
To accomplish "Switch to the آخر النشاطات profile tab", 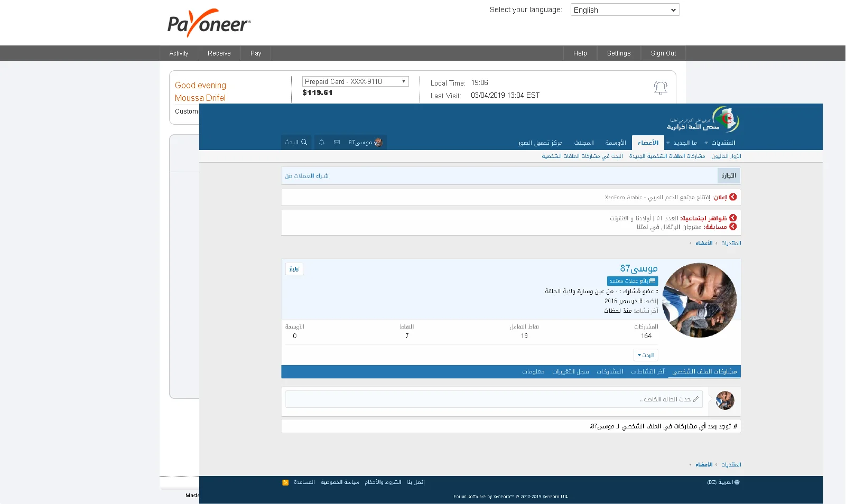I will [647, 372].
